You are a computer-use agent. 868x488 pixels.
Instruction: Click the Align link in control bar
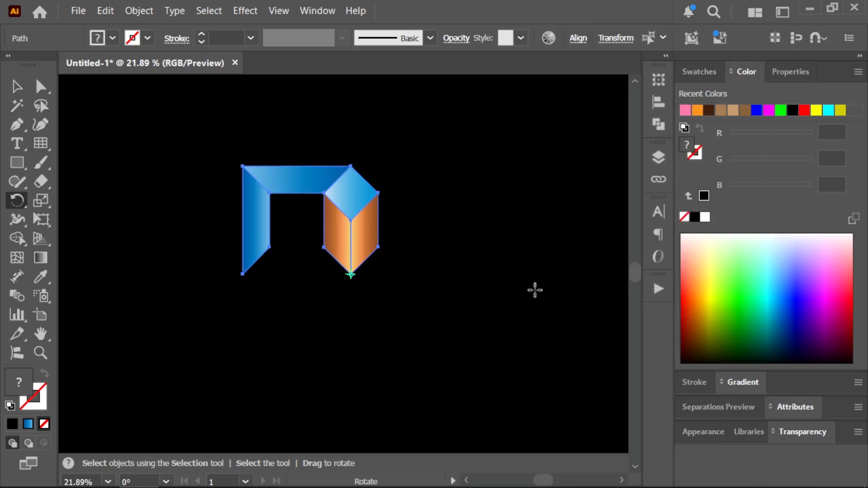pyautogui.click(x=578, y=38)
